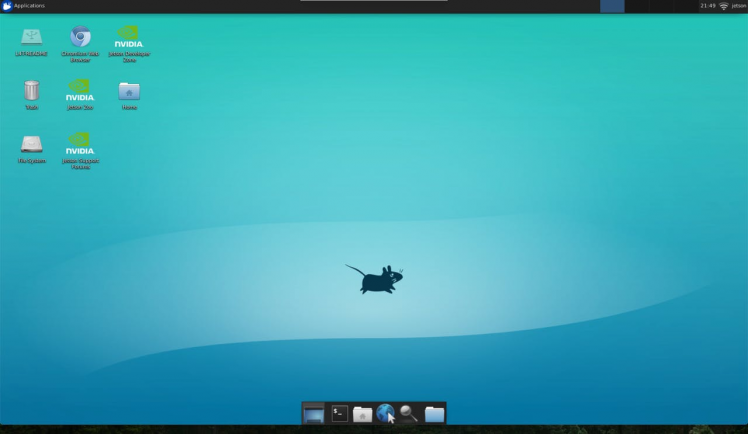This screenshot has width=748, height=434.
Task: Select the Chromium Web Browser desktop icon
Action: coord(80,44)
